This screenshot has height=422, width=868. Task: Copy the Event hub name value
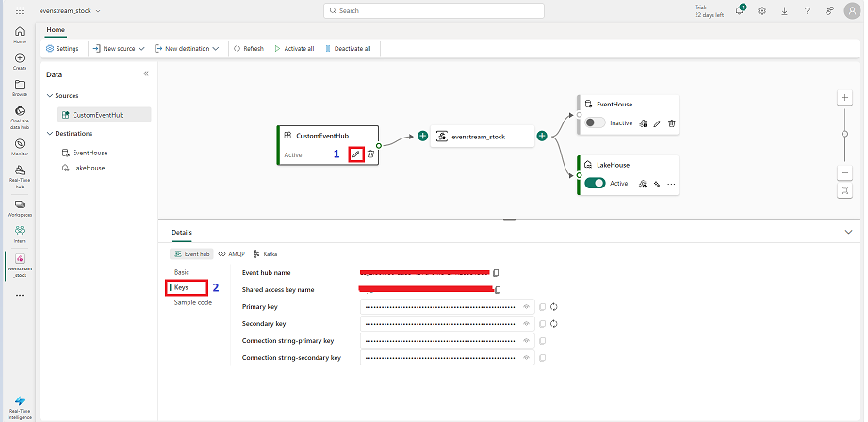[496, 272]
